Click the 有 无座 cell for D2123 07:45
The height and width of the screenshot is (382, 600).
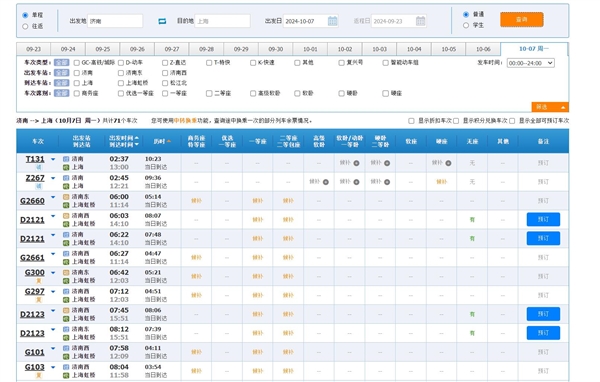[x=472, y=314]
